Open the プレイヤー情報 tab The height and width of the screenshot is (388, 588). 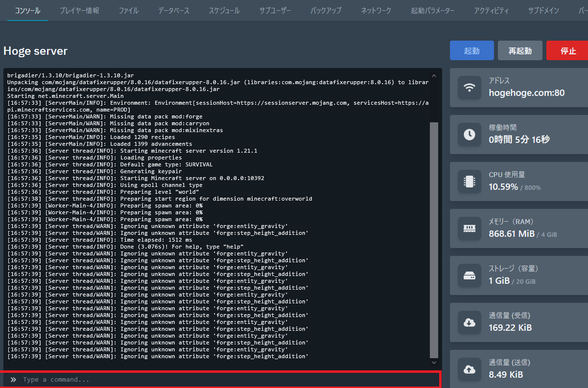point(79,10)
